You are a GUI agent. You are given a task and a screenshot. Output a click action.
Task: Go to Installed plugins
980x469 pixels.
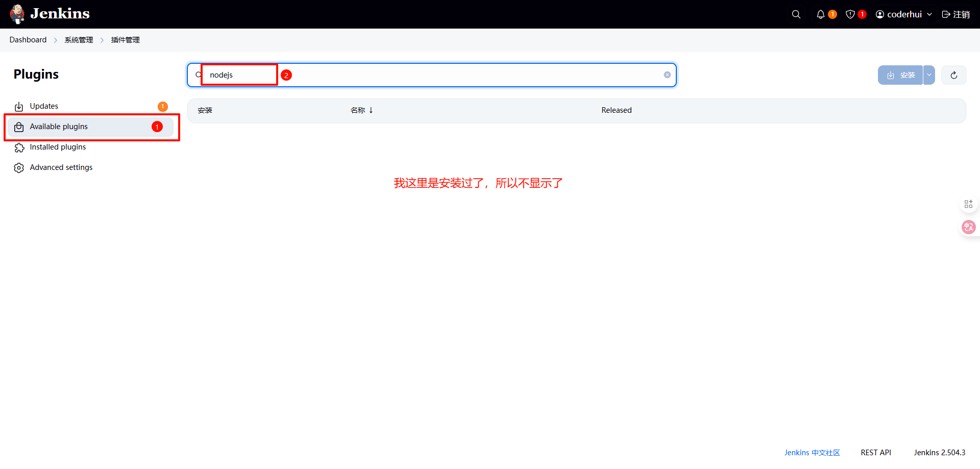(58, 147)
